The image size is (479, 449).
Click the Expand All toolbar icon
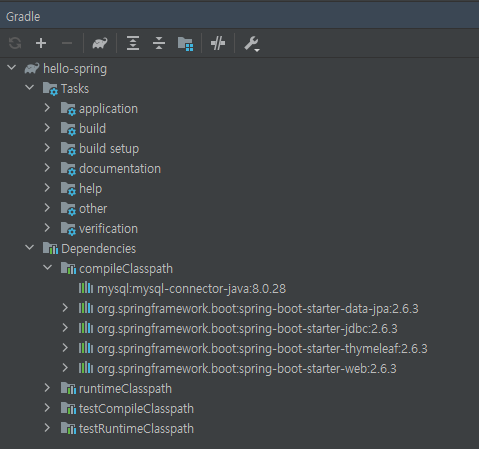coord(133,43)
